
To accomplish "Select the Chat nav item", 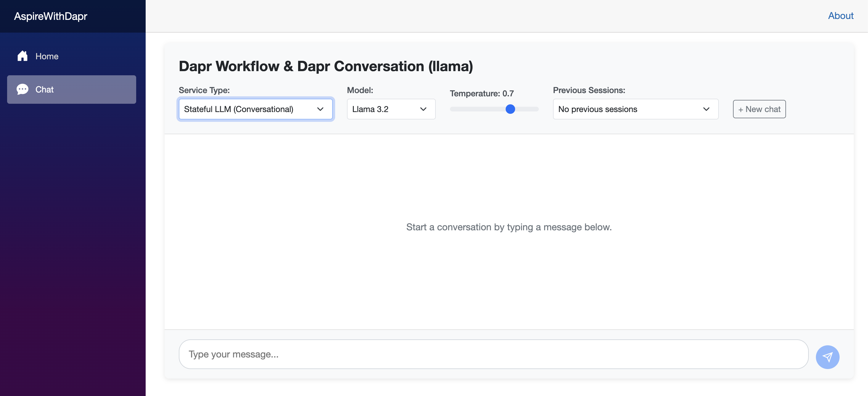I will point(71,90).
